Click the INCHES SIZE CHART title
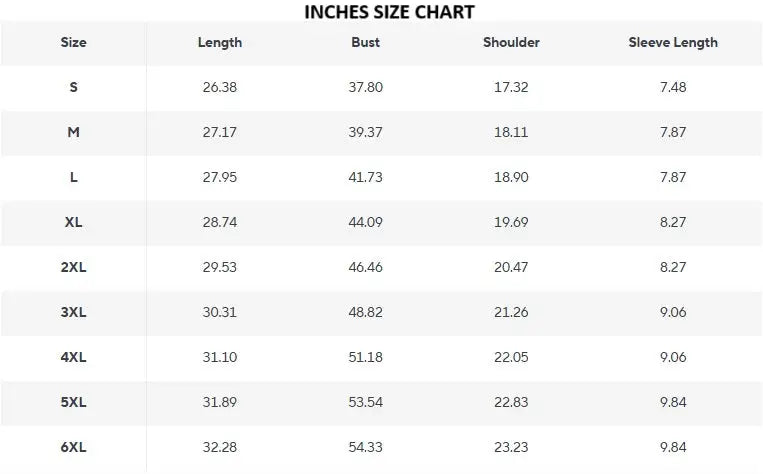 (389, 12)
